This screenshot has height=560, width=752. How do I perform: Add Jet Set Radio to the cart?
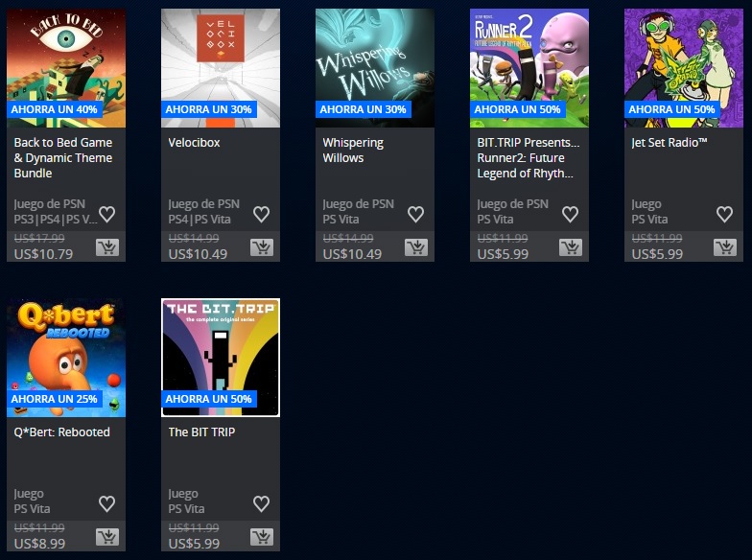point(725,247)
